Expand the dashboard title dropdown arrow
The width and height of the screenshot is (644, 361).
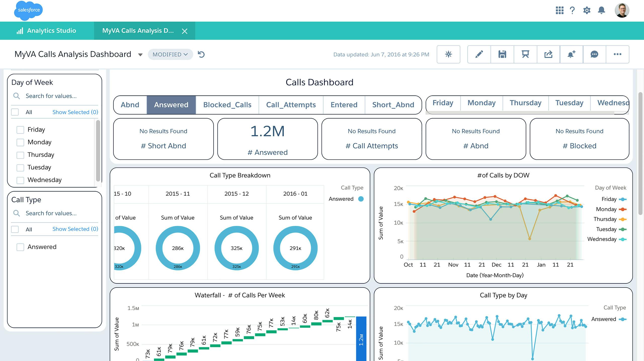click(x=140, y=55)
